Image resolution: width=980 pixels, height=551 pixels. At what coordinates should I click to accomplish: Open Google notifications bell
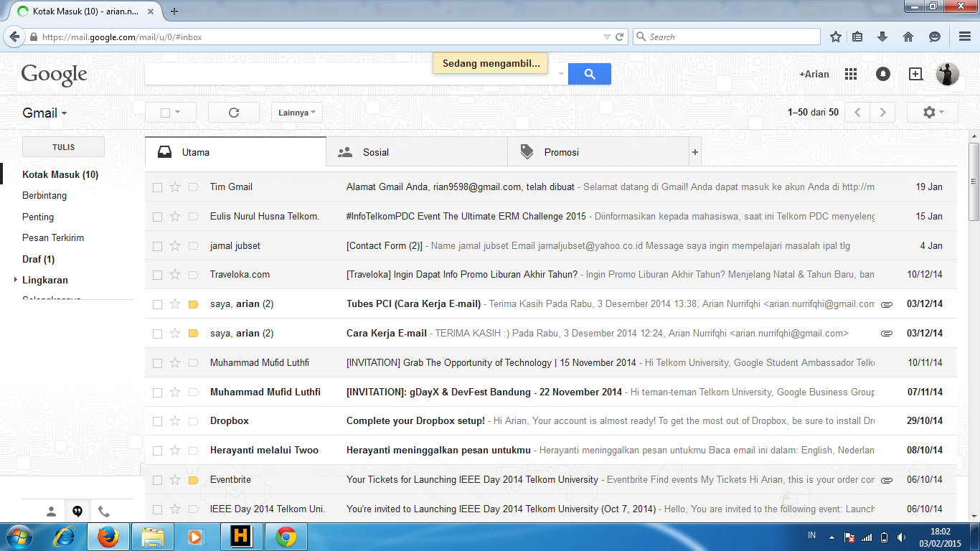click(x=883, y=74)
